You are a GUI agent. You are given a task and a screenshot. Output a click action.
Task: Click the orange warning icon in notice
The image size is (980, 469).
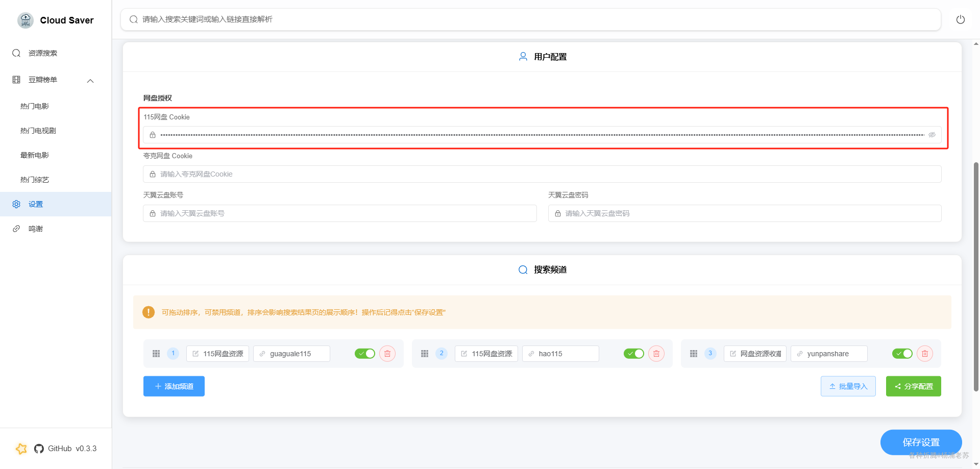tap(149, 312)
